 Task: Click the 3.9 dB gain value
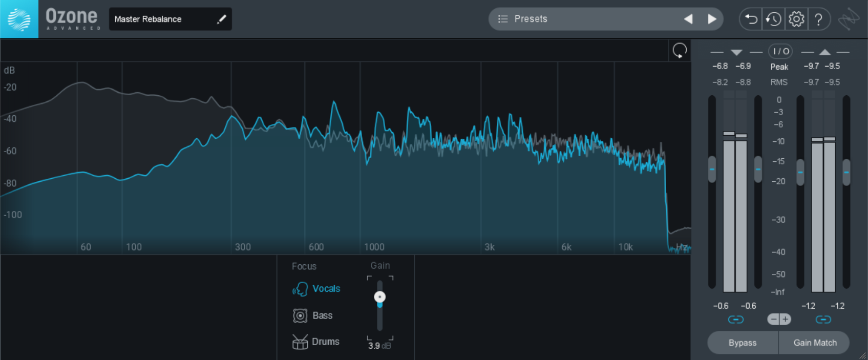coord(379,346)
